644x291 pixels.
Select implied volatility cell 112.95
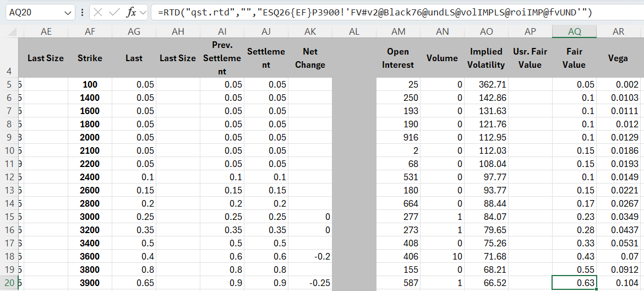coord(486,137)
